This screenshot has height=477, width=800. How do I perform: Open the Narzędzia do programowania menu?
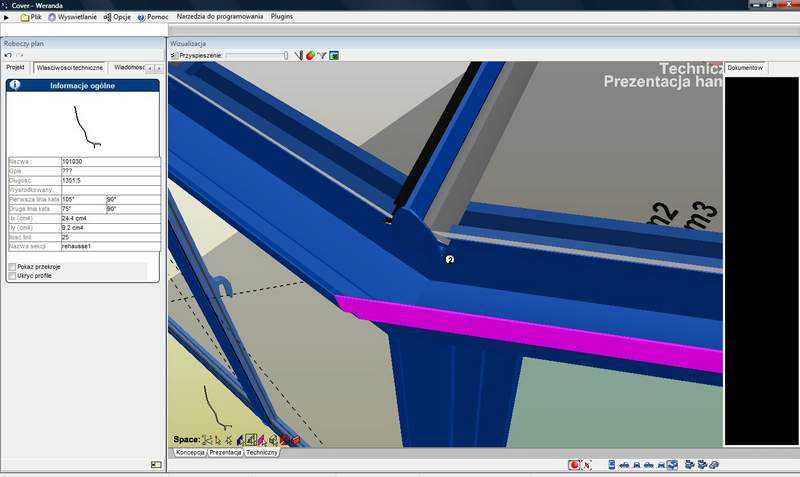pos(220,17)
